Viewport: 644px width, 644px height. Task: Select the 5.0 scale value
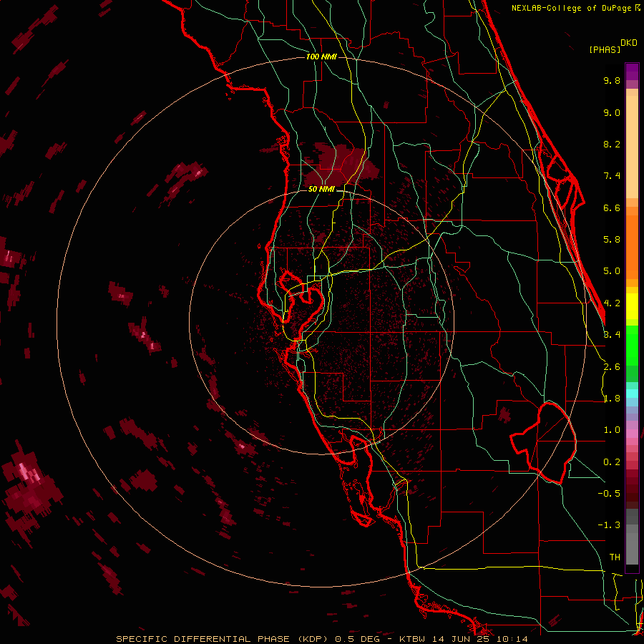612,271
